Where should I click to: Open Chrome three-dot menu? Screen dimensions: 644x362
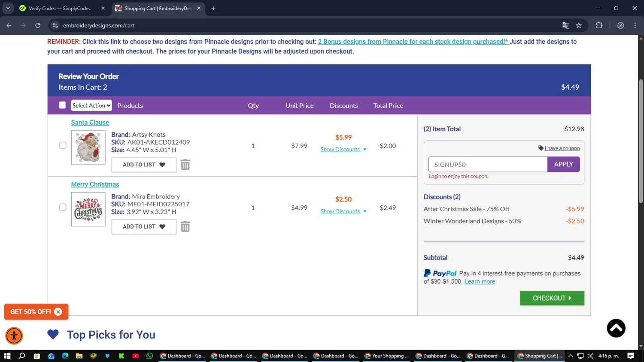click(635, 25)
